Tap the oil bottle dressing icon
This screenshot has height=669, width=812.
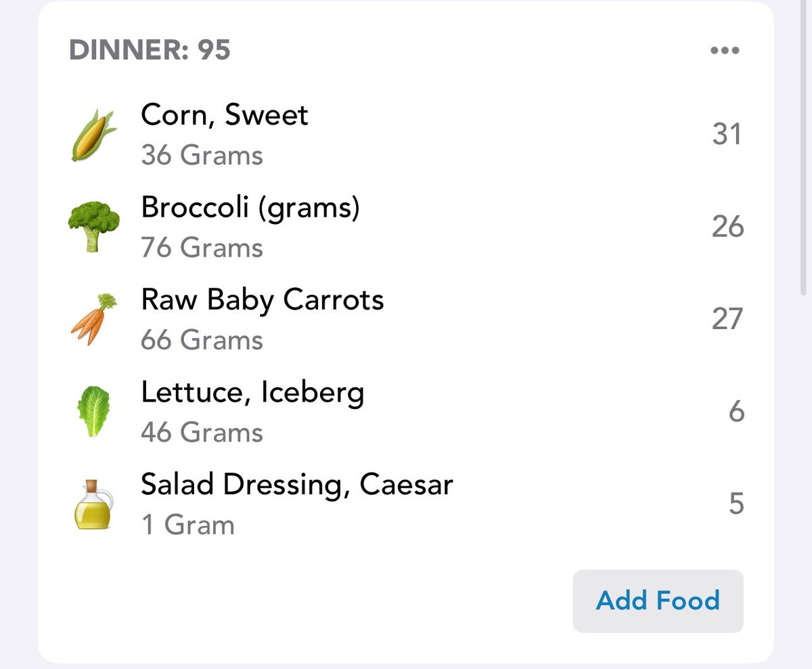pyautogui.click(x=93, y=504)
